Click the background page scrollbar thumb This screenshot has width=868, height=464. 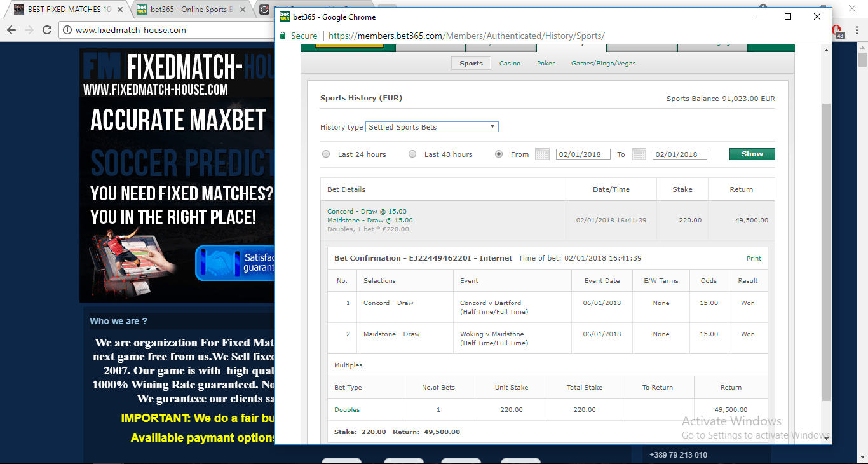tap(862, 59)
